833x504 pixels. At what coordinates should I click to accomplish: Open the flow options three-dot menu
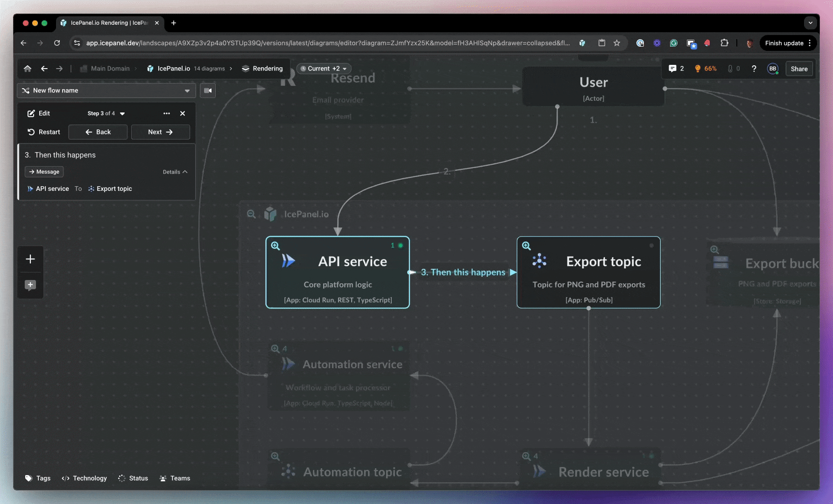167,113
